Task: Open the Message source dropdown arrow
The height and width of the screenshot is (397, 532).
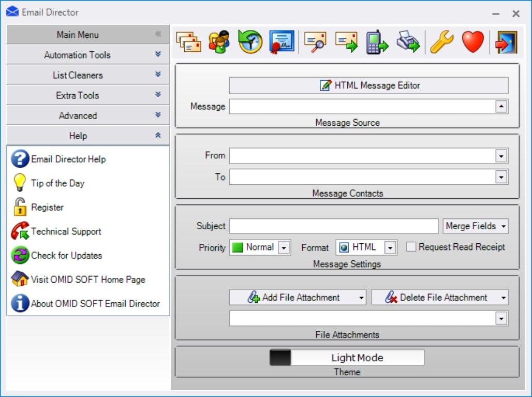Action: pos(501,106)
